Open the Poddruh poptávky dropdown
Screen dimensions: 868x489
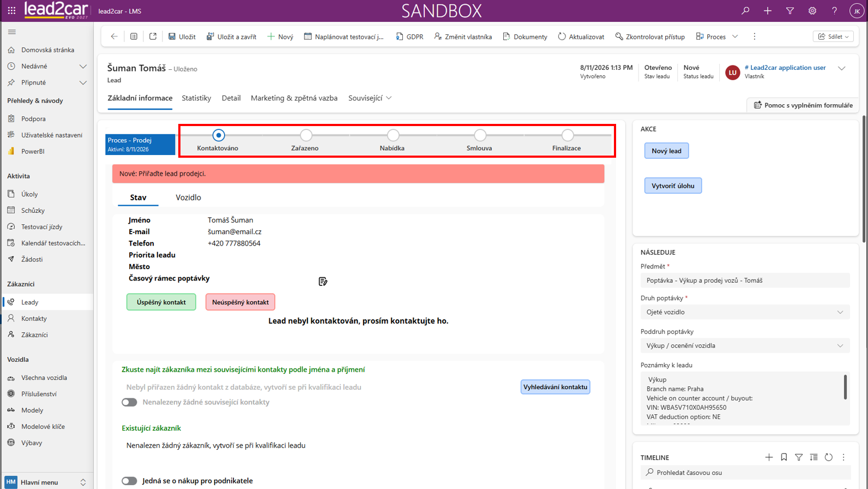tap(745, 345)
